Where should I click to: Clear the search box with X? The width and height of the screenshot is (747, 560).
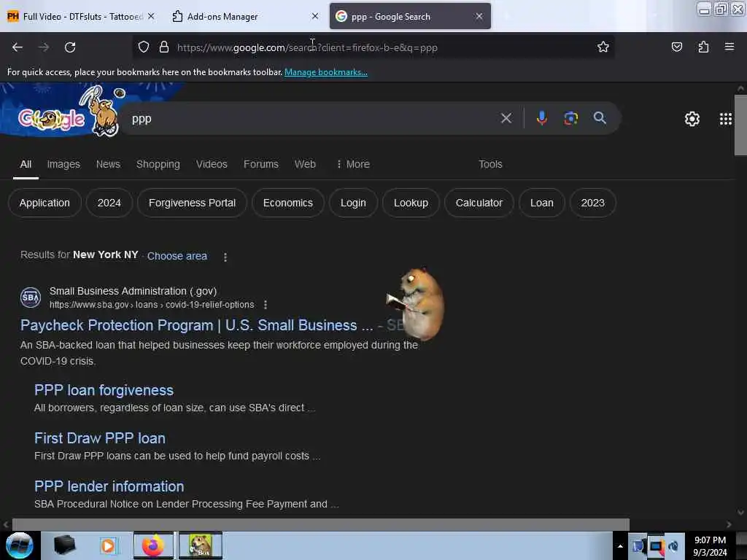[x=506, y=118]
